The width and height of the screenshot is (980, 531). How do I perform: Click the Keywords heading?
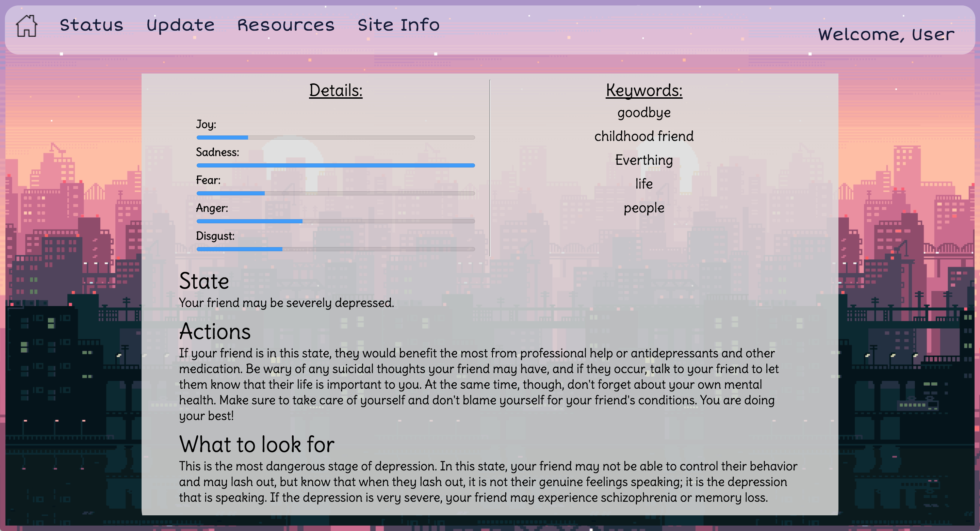coord(644,90)
